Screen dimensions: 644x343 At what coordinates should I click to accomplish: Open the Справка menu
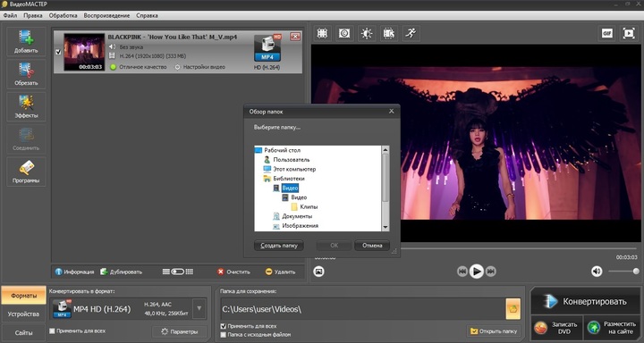tap(147, 15)
